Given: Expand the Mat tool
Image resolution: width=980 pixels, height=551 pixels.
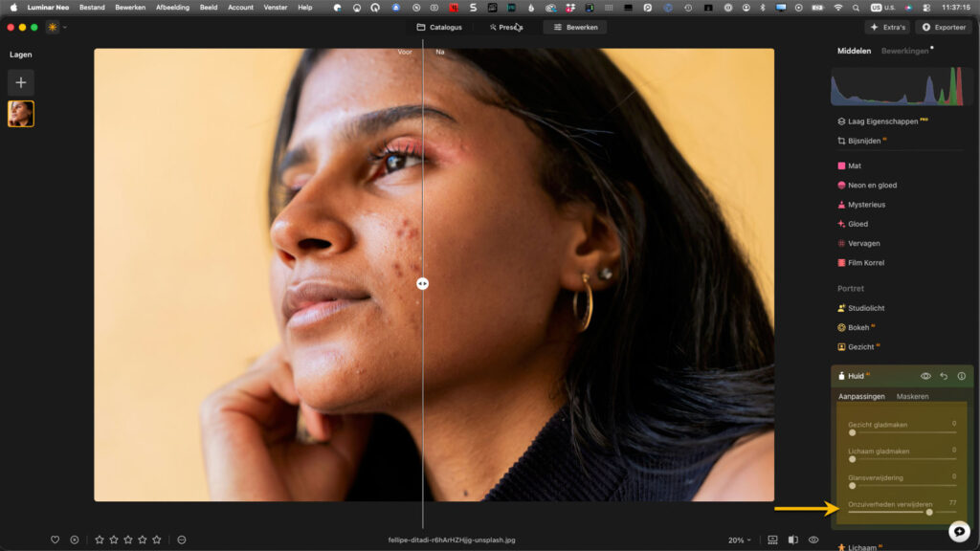Looking at the screenshot, I should pyautogui.click(x=850, y=166).
